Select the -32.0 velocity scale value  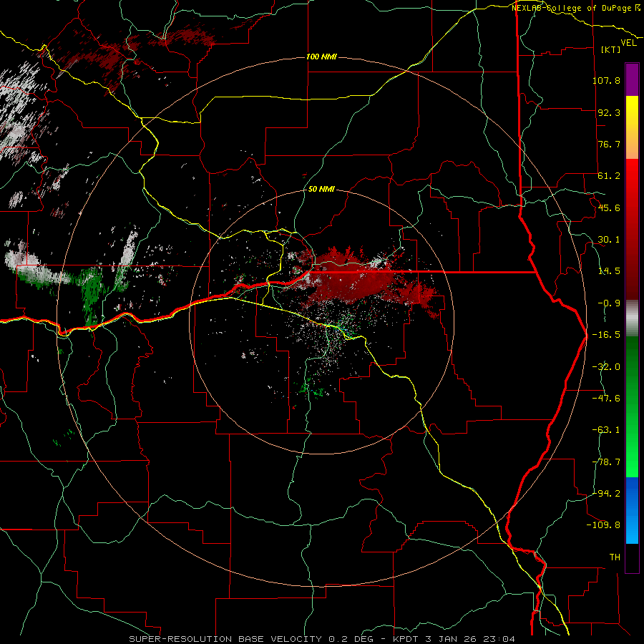click(x=606, y=367)
